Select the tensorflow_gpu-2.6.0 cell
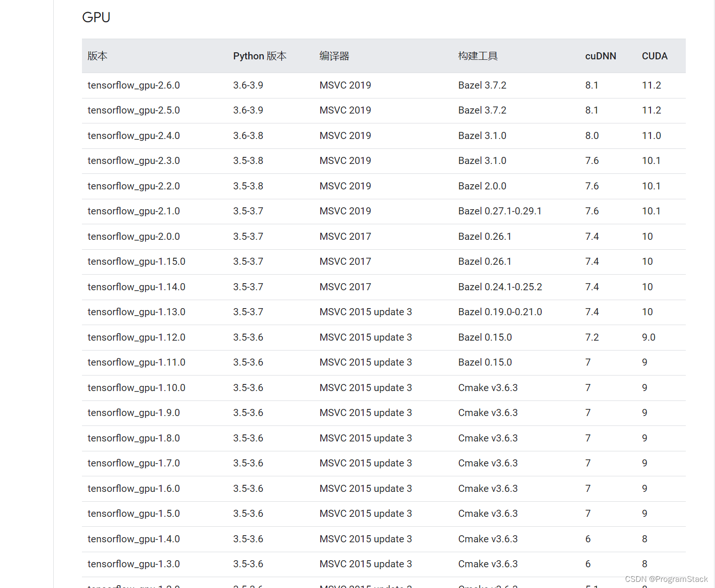Screen dimensions: 715x588 (x=134, y=85)
